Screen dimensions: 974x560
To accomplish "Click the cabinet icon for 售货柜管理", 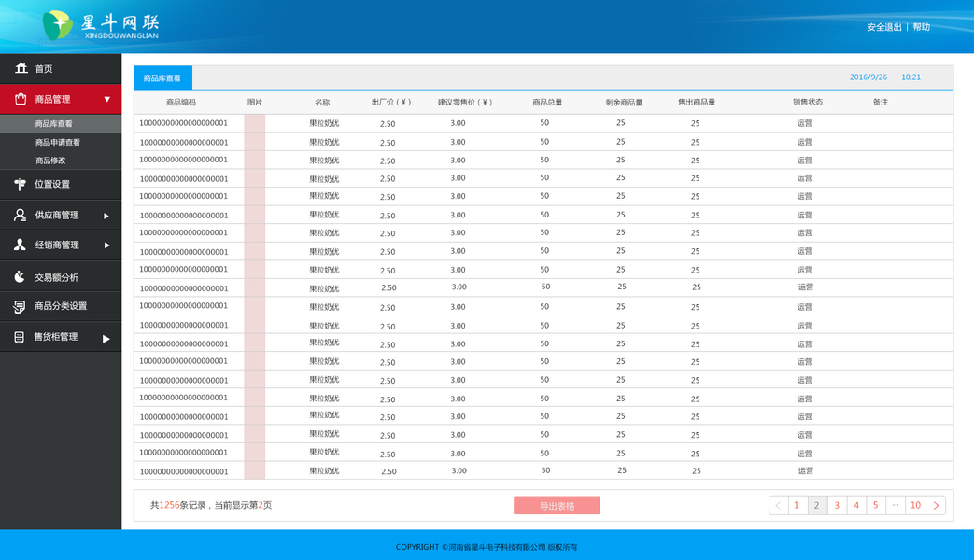I will click(x=20, y=337).
